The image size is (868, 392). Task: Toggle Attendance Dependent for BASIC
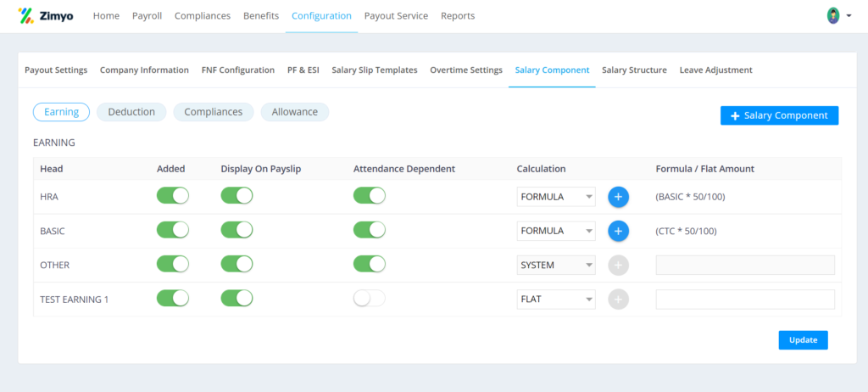point(370,230)
